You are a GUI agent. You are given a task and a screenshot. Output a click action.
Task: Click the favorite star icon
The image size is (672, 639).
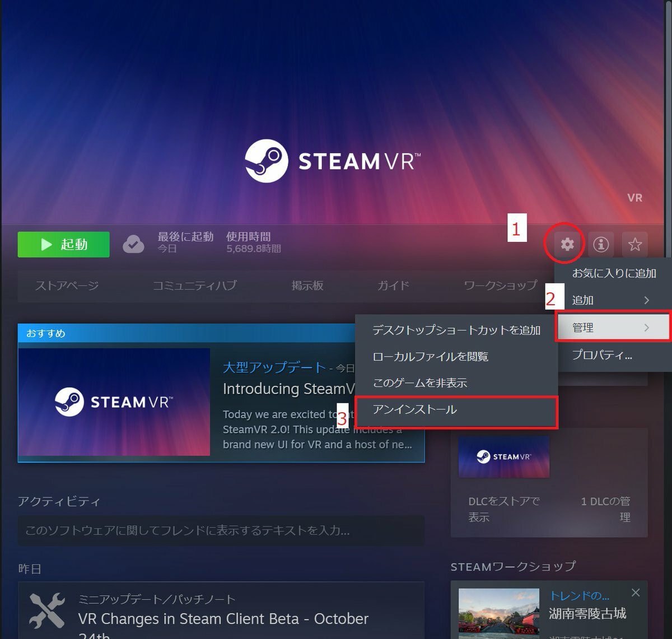click(634, 244)
